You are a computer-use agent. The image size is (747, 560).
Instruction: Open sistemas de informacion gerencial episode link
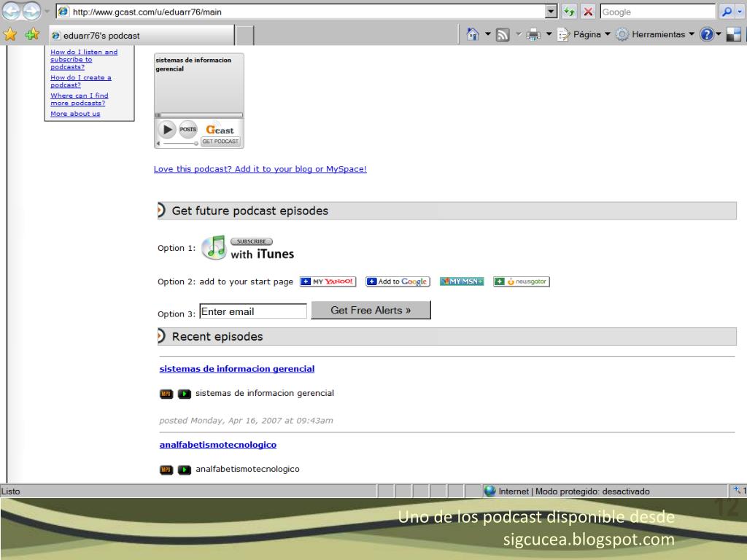coord(237,368)
